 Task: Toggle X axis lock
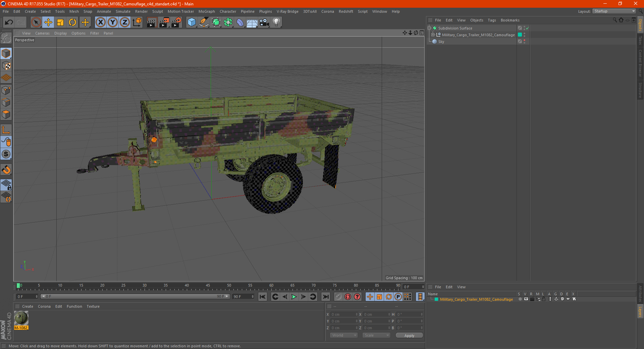coord(100,22)
